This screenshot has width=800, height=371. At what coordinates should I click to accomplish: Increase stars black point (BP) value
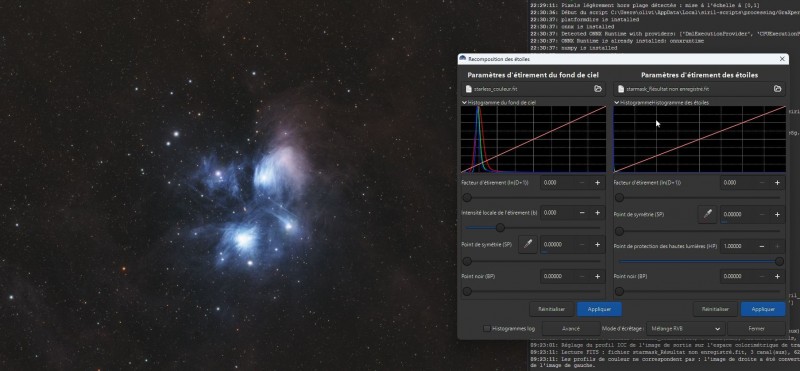[777, 277]
